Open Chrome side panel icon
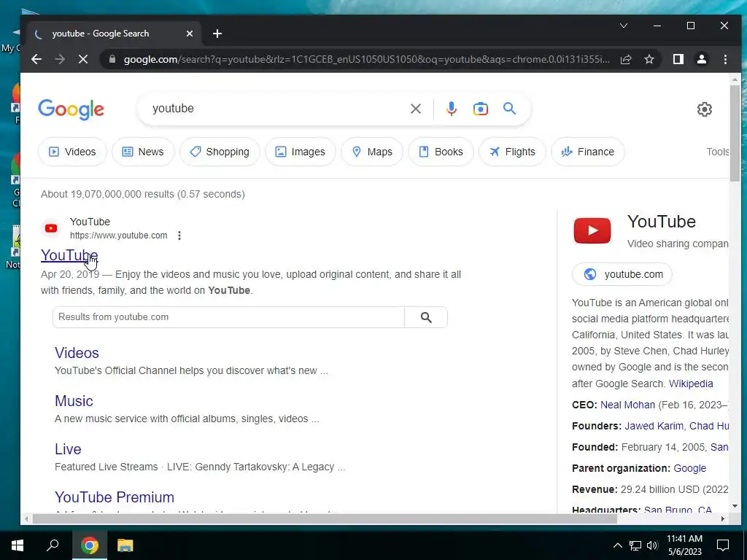The width and height of the screenshot is (747, 560). [678, 59]
